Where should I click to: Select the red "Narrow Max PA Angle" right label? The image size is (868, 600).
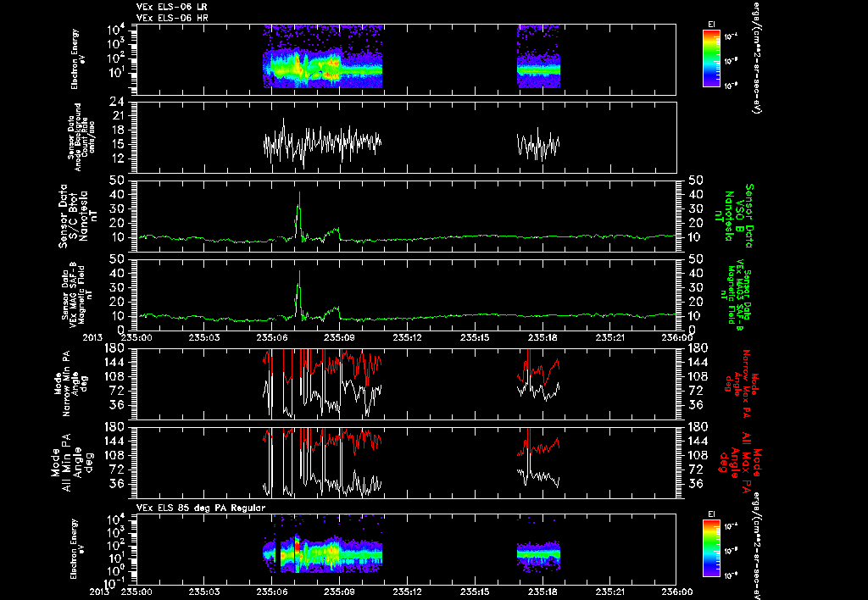pyautogui.click(x=741, y=383)
